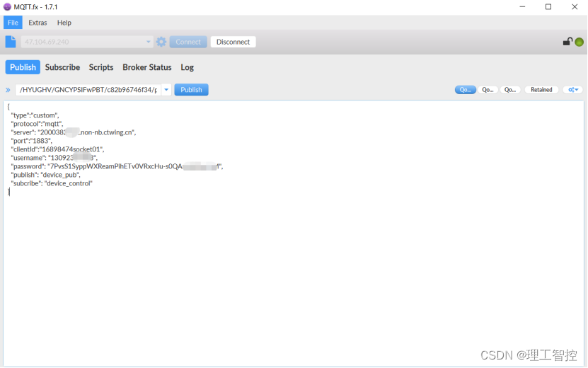
Task: Switch to the Scripts tab
Action: click(x=101, y=67)
